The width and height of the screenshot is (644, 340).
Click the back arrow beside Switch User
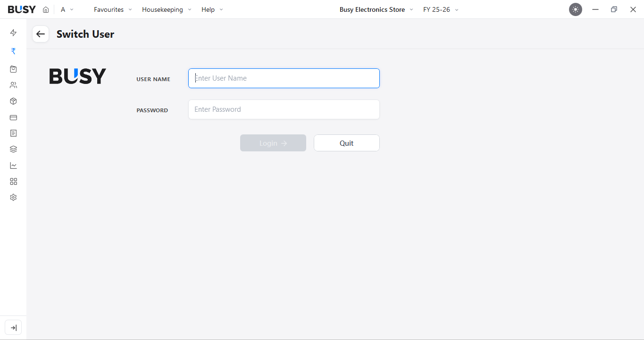pos(41,34)
